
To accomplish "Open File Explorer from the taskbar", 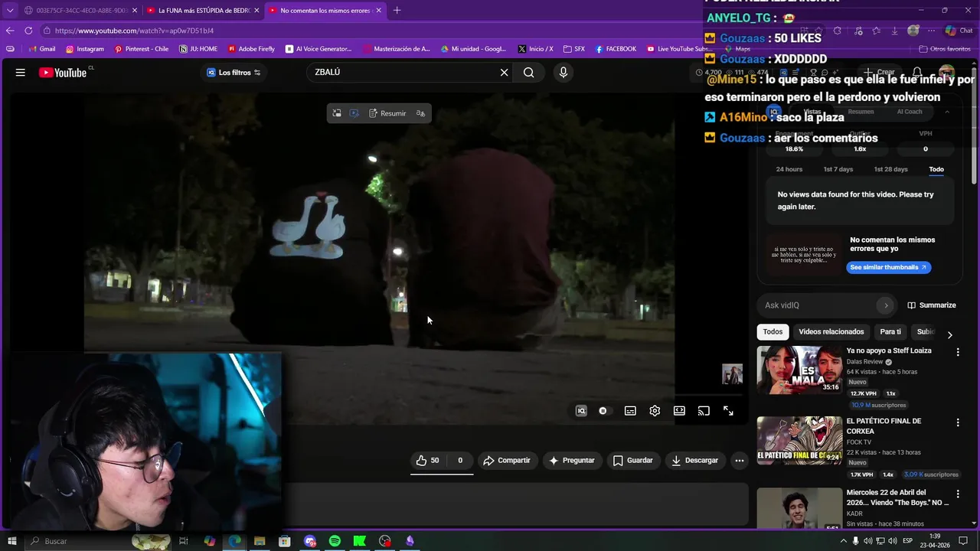I will coord(260,541).
